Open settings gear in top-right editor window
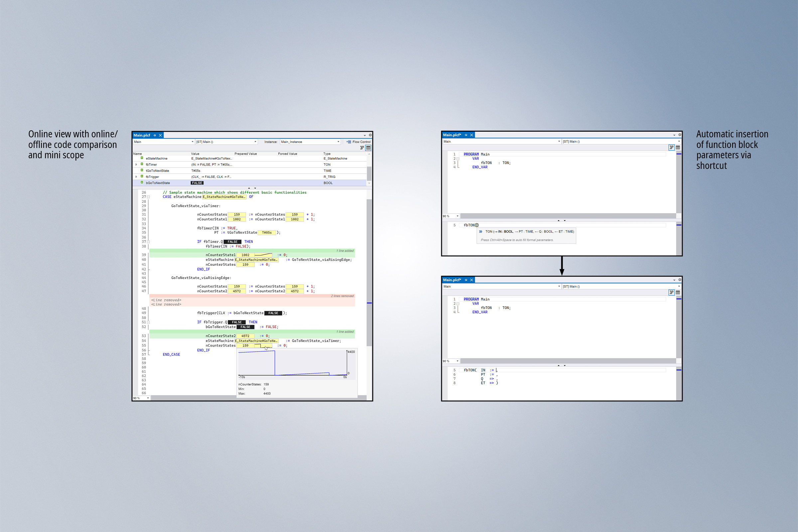798x532 pixels. 680,135
